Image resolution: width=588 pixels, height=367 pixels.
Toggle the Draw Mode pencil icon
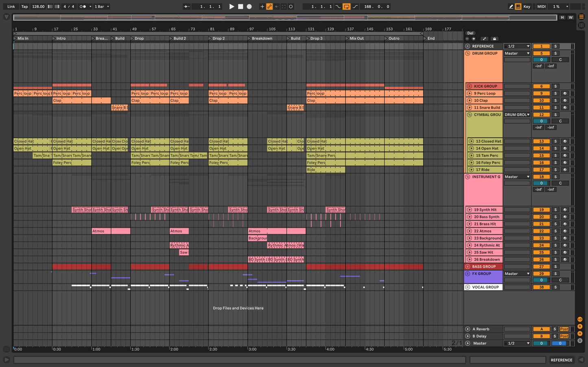[x=511, y=7]
